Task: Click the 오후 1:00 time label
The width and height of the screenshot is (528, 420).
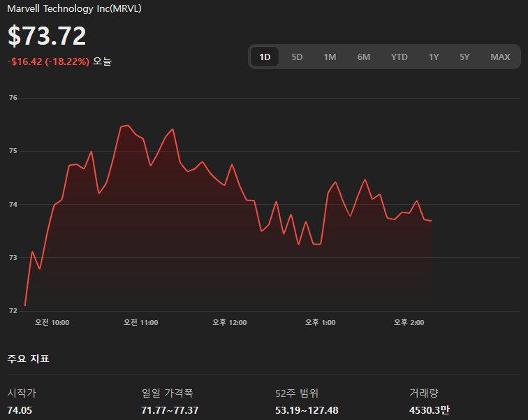Action: (321, 322)
